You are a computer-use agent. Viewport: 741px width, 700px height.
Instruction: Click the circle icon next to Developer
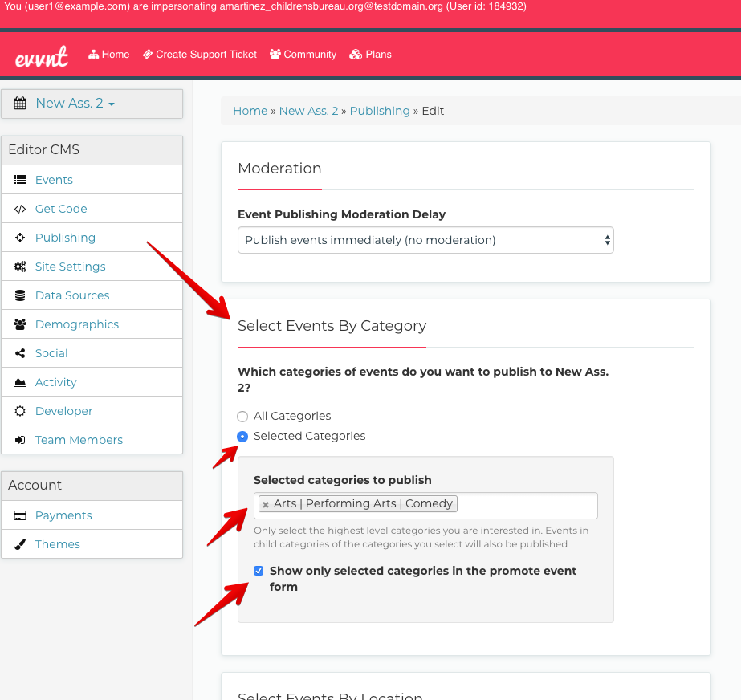20,411
